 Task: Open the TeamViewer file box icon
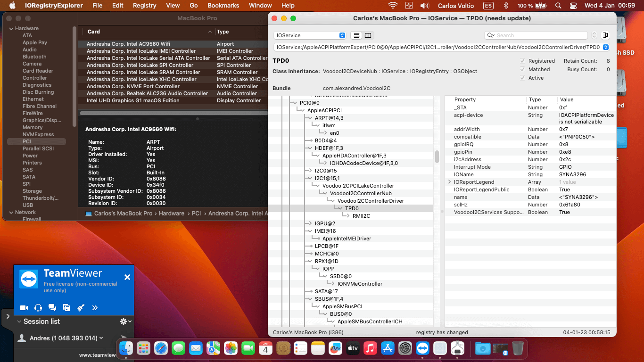66,308
